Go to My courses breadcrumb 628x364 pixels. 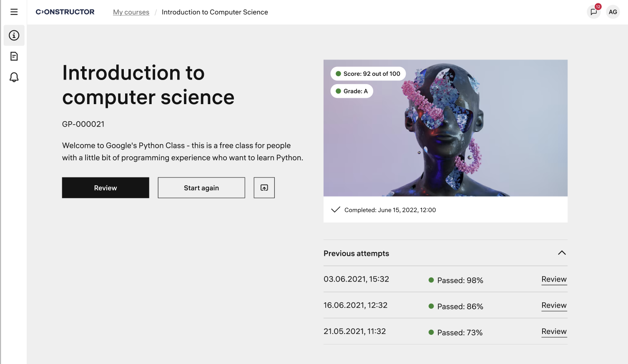point(131,12)
